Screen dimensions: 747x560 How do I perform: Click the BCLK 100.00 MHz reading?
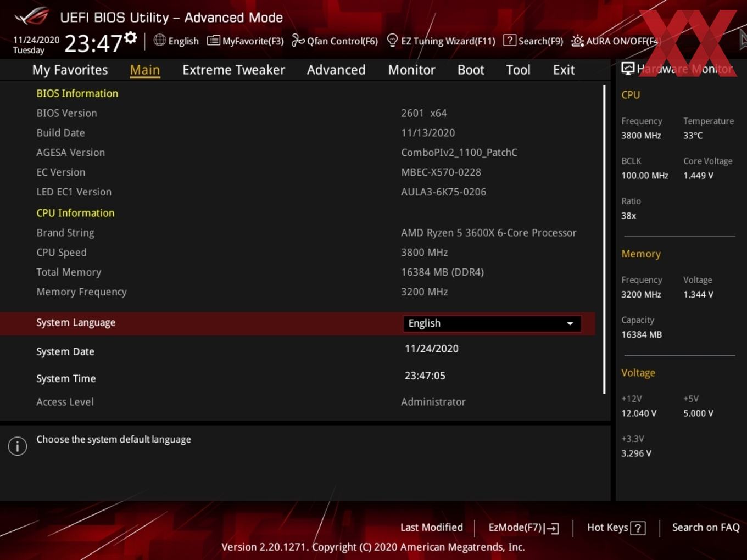[x=645, y=176]
